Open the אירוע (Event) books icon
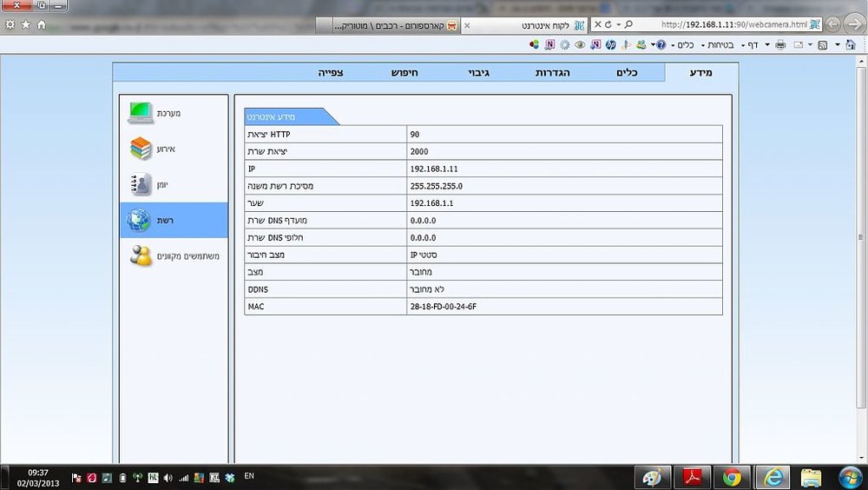The height and width of the screenshot is (490, 868). point(141,149)
